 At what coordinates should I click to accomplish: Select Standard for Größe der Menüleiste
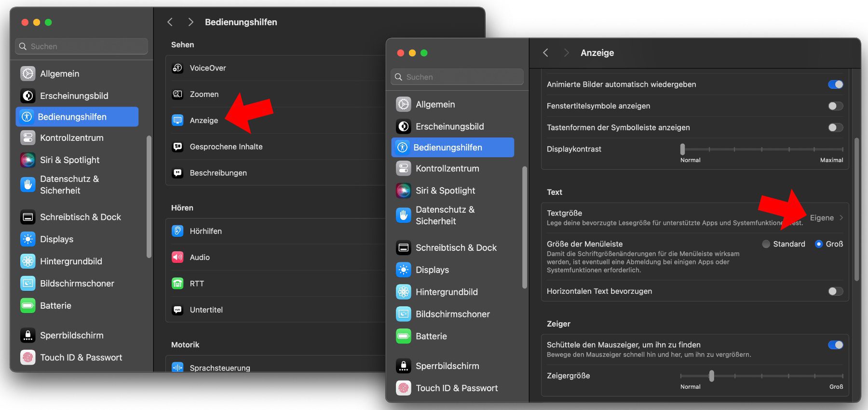pos(766,244)
